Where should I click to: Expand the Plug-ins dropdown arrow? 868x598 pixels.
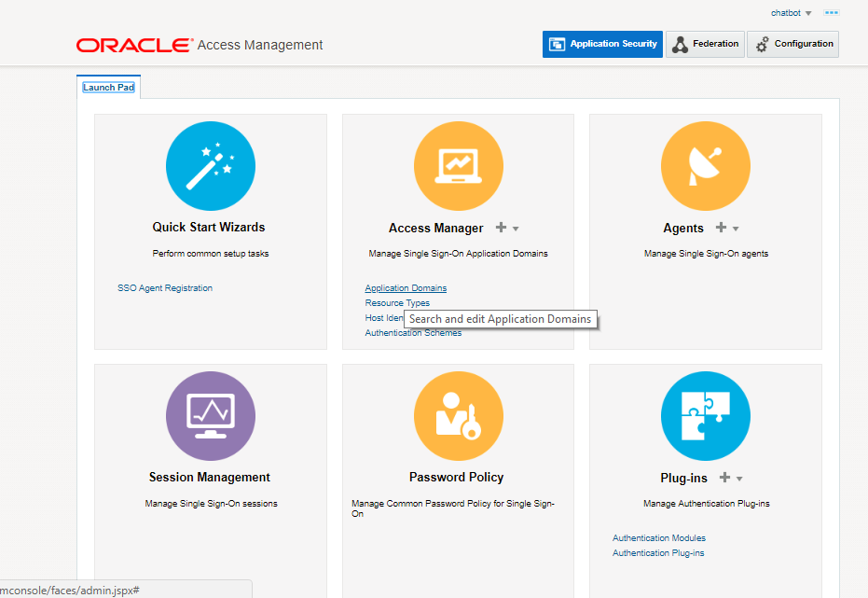pos(739,479)
